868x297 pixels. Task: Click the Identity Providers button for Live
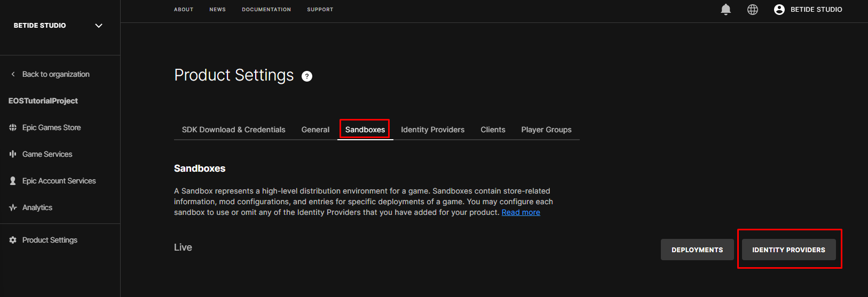tap(788, 250)
